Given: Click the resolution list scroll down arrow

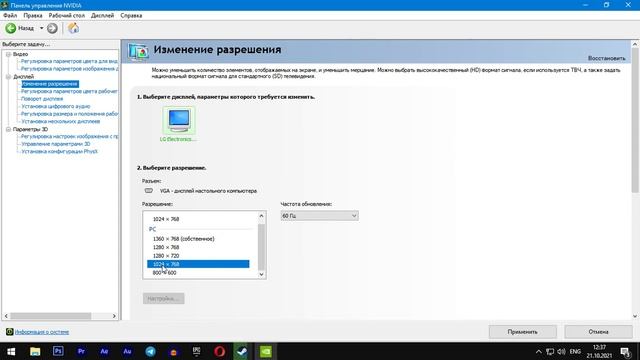Looking at the screenshot, I should (x=262, y=274).
